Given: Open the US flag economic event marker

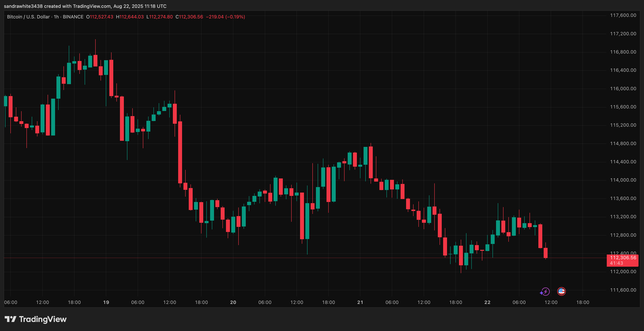Looking at the screenshot, I should [x=561, y=291].
